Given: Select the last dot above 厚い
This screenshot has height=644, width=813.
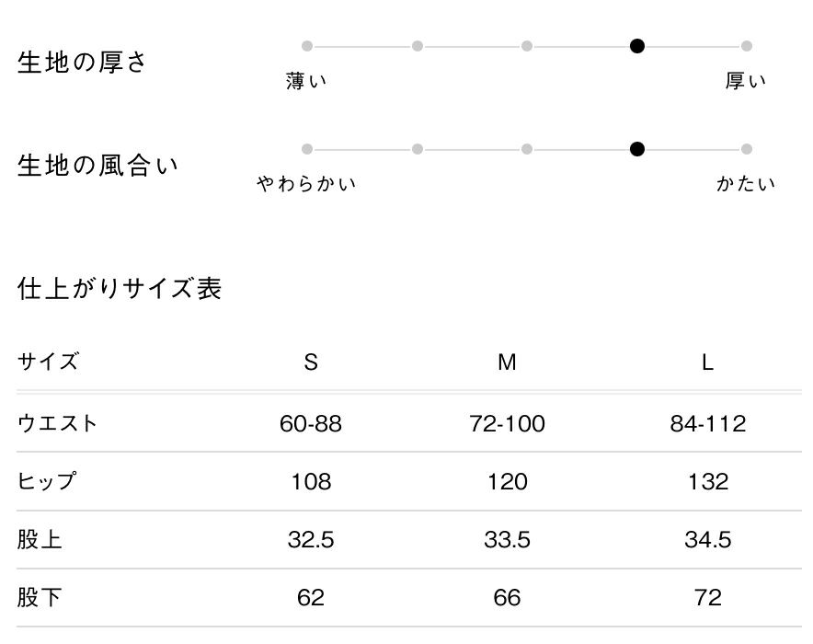Looking at the screenshot, I should point(747,46).
